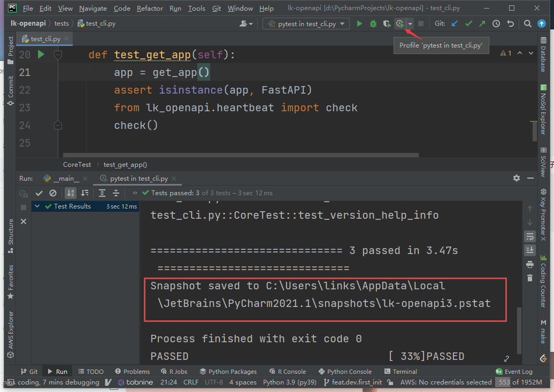Image resolution: width=554 pixels, height=392 pixels.
Task: Close the pytest in test_cli.py run tab
Action: pyautogui.click(x=174, y=179)
